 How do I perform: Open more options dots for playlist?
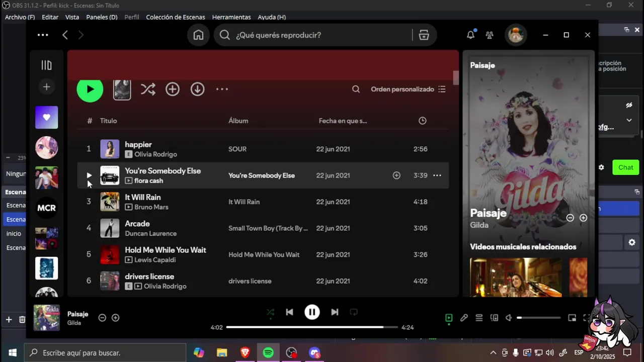point(222,89)
